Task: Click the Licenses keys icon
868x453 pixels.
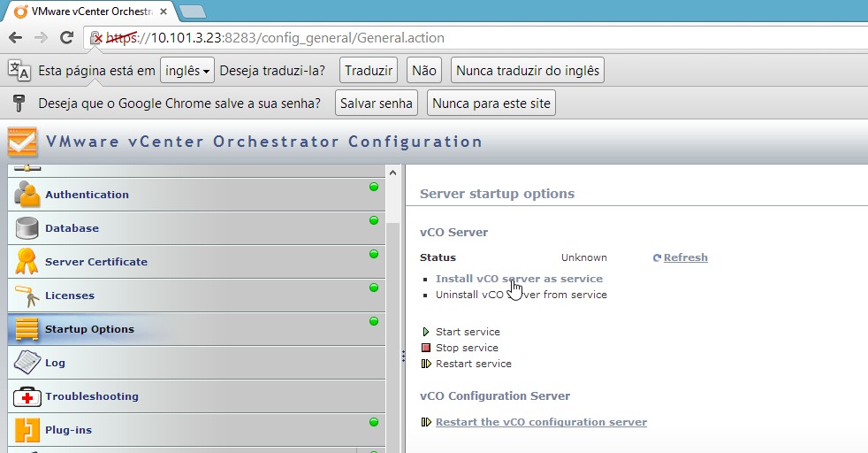Action: [27, 296]
